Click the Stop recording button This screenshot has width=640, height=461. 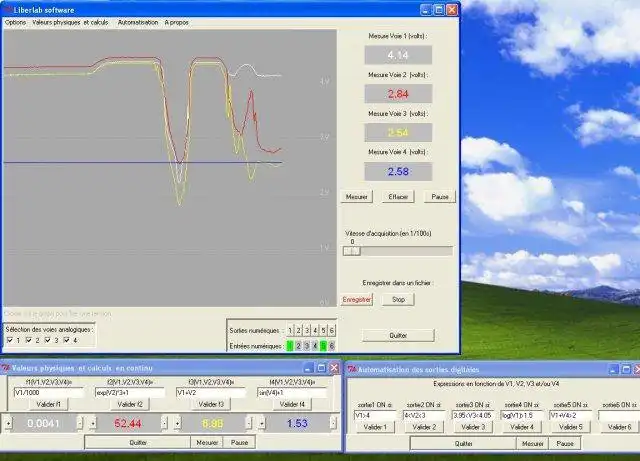click(x=397, y=299)
